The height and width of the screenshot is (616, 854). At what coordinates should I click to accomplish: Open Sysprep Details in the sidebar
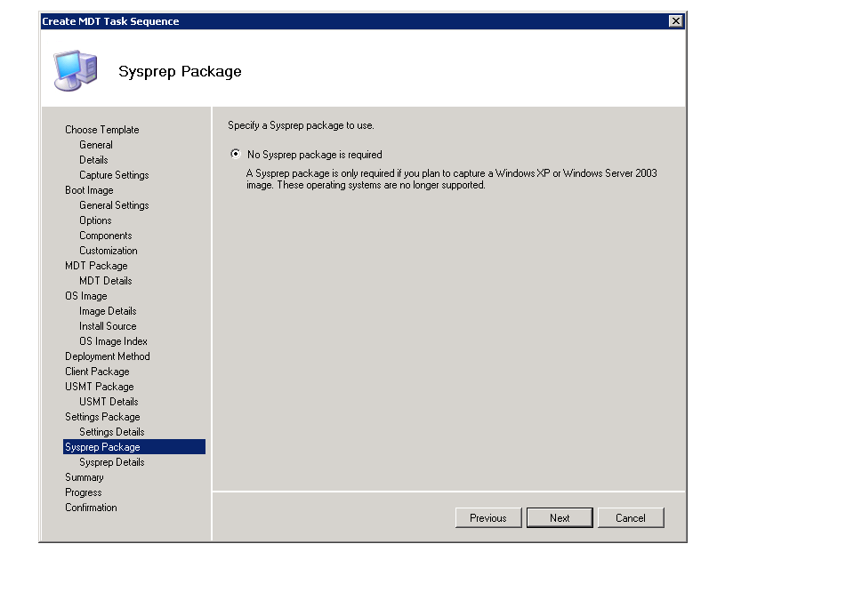tap(111, 462)
